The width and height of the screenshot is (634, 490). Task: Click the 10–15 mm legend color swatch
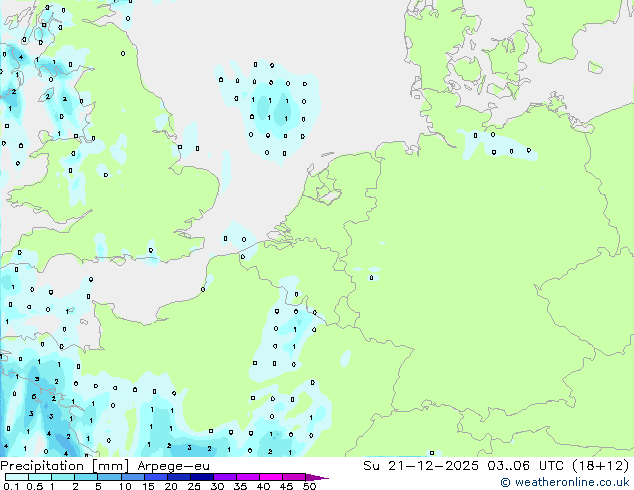[x=132, y=477]
